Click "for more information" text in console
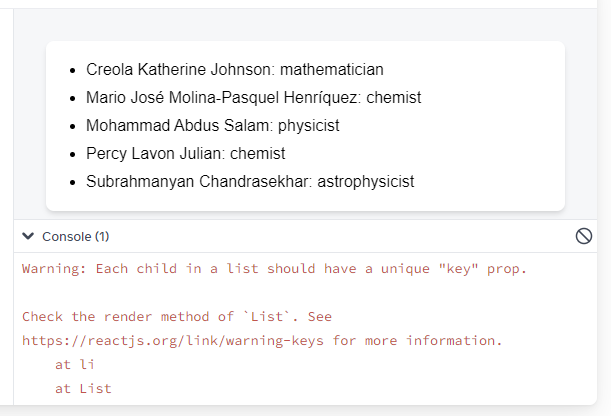611x416 pixels. 417,340
